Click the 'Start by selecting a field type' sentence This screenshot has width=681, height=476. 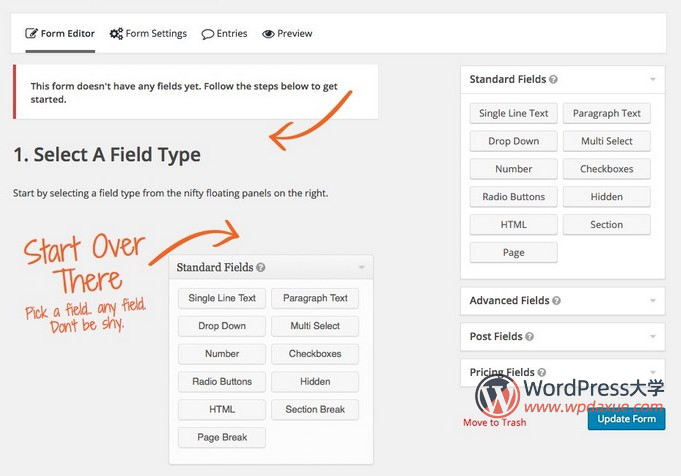(170, 193)
